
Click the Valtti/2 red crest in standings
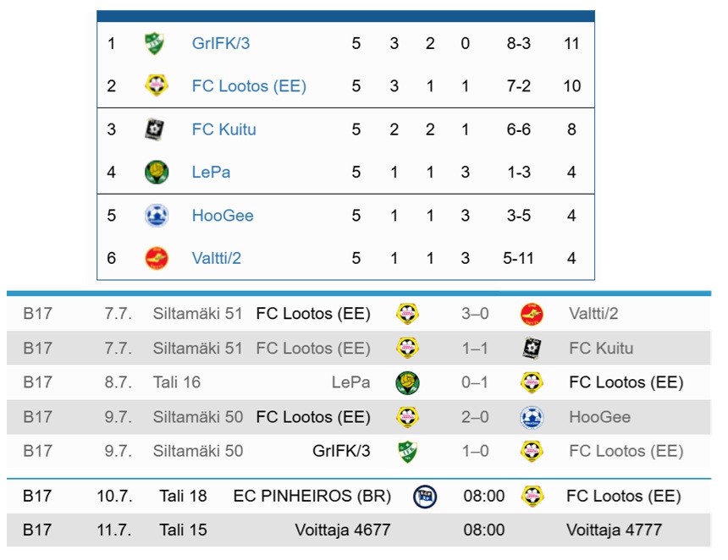pos(157,258)
